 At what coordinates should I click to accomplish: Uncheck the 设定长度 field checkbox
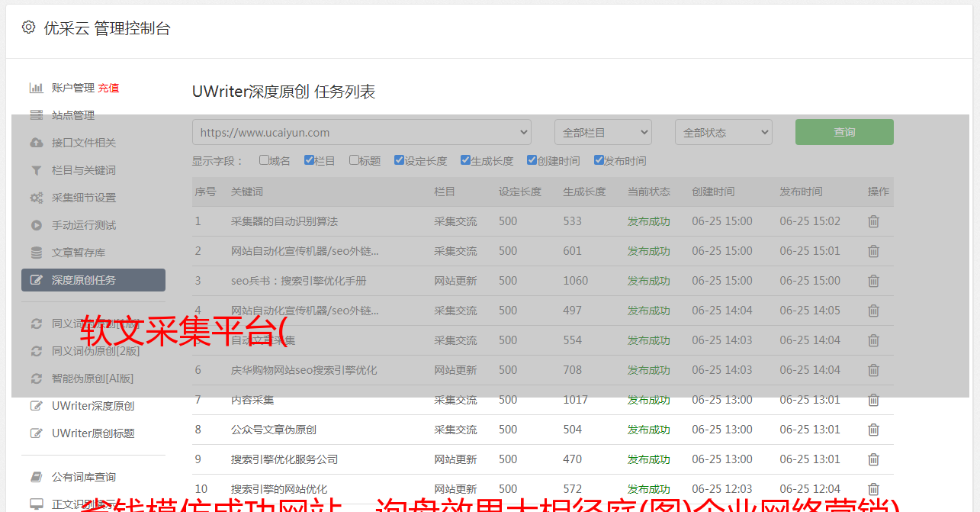click(399, 160)
